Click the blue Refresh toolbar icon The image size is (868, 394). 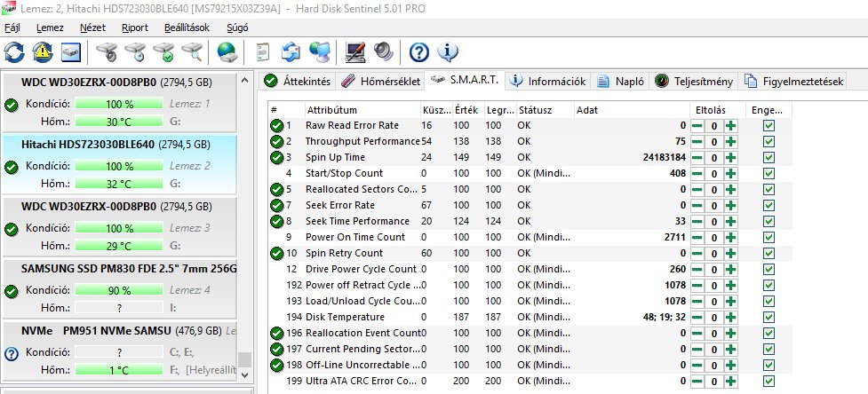point(14,52)
